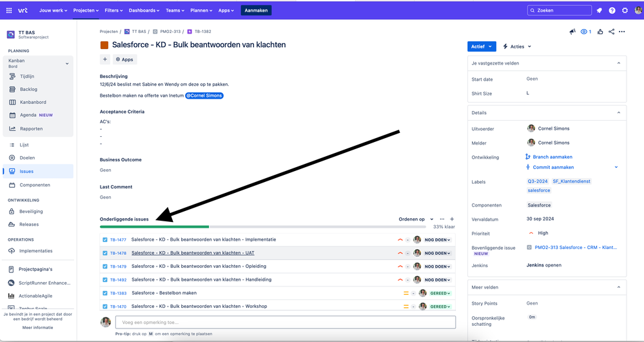The height and width of the screenshot is (342, 644).
Task: Open Implementaties in the sidebar
Action: point(36,251)
